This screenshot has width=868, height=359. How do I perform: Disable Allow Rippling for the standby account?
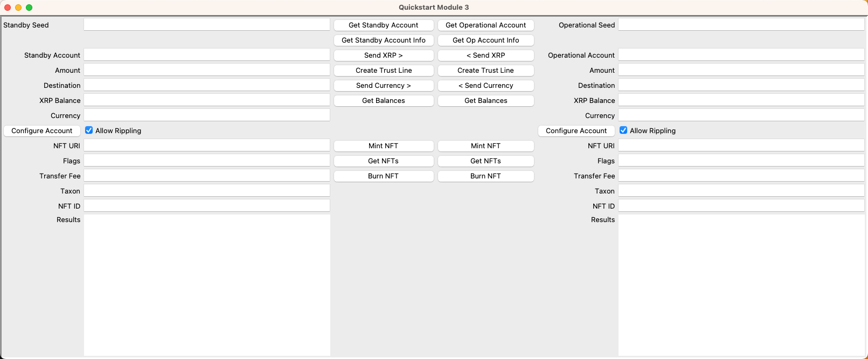89,130
